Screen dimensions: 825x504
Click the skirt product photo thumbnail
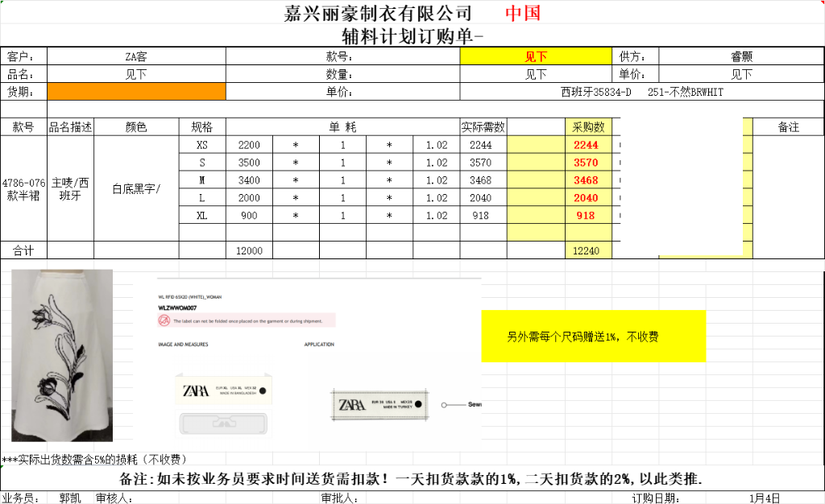(x=62, y=355)
